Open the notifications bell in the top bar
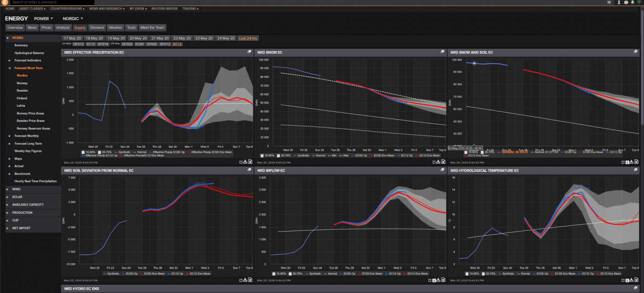The width and height of the screenshot is (644, 293). coord(632,2)
